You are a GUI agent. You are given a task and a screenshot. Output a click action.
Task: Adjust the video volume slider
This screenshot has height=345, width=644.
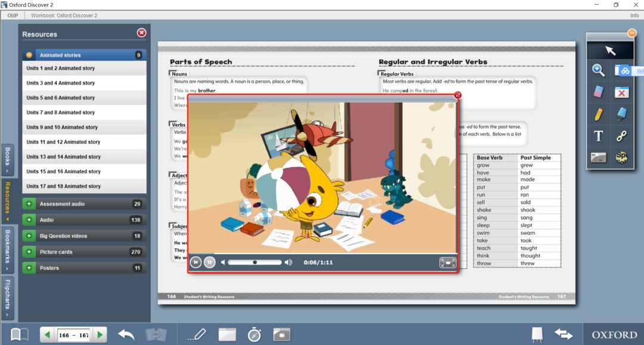(255, 263)
